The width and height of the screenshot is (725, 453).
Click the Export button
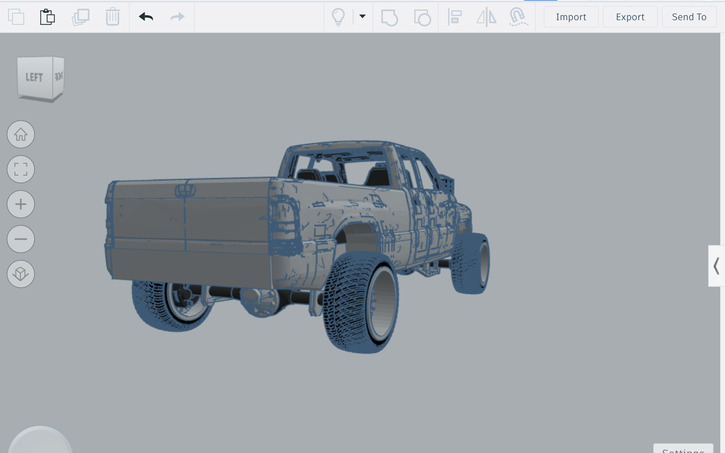[630, 17]
